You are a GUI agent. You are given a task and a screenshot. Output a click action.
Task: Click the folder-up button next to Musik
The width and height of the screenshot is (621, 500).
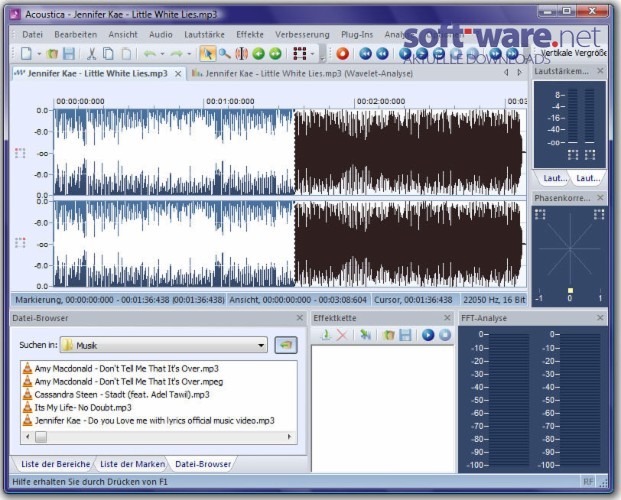pos(286,345)
